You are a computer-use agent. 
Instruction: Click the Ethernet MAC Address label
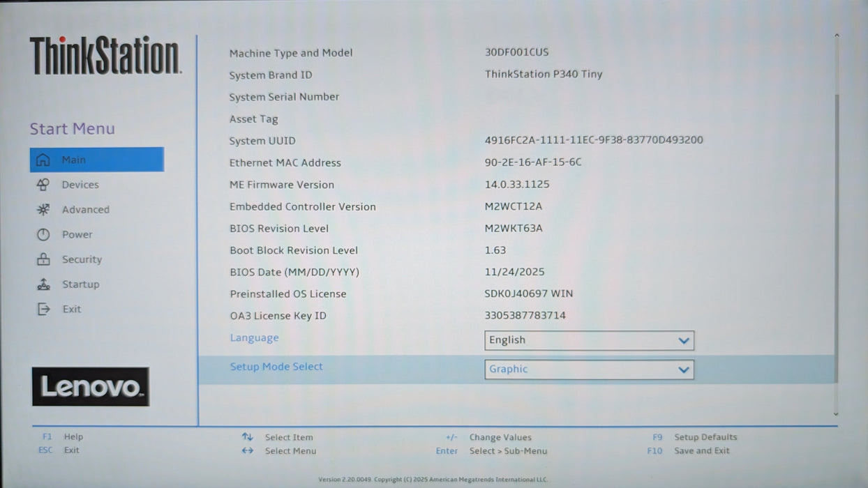(x=285, y=163)
